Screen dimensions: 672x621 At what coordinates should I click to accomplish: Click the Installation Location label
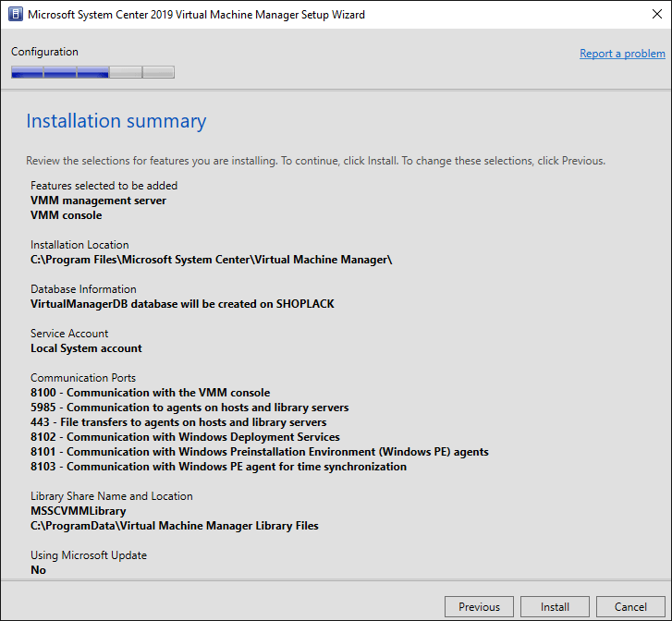coord(79,245)
